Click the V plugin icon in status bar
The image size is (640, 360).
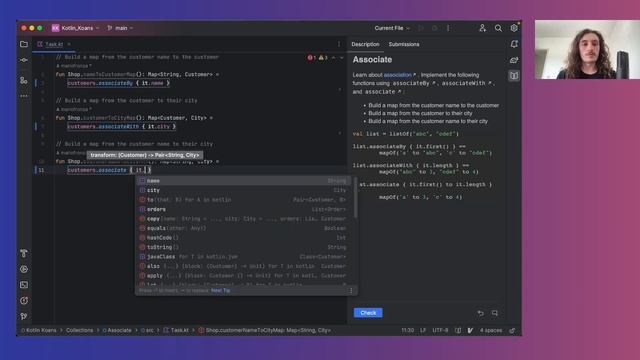470,331
